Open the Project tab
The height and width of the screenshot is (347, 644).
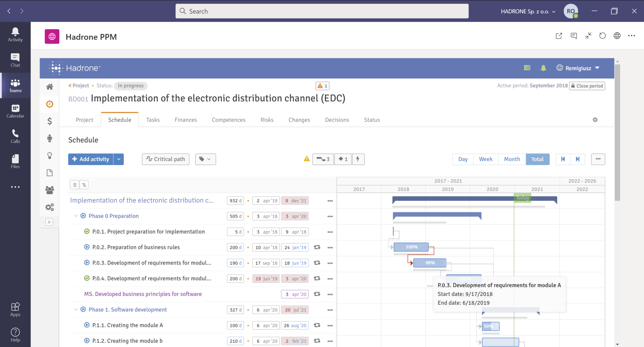84,120
